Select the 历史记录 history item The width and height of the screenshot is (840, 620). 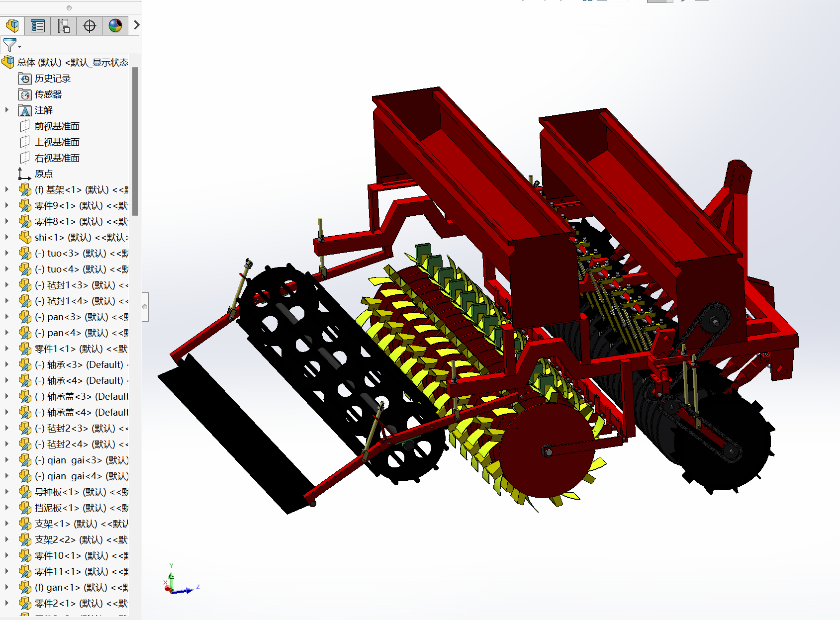click(x=52, y=79)
